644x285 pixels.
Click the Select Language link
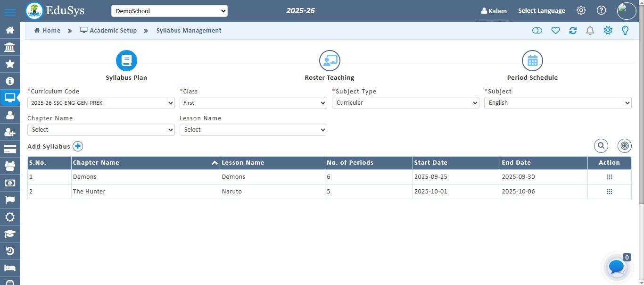click(x=541, y=11)
